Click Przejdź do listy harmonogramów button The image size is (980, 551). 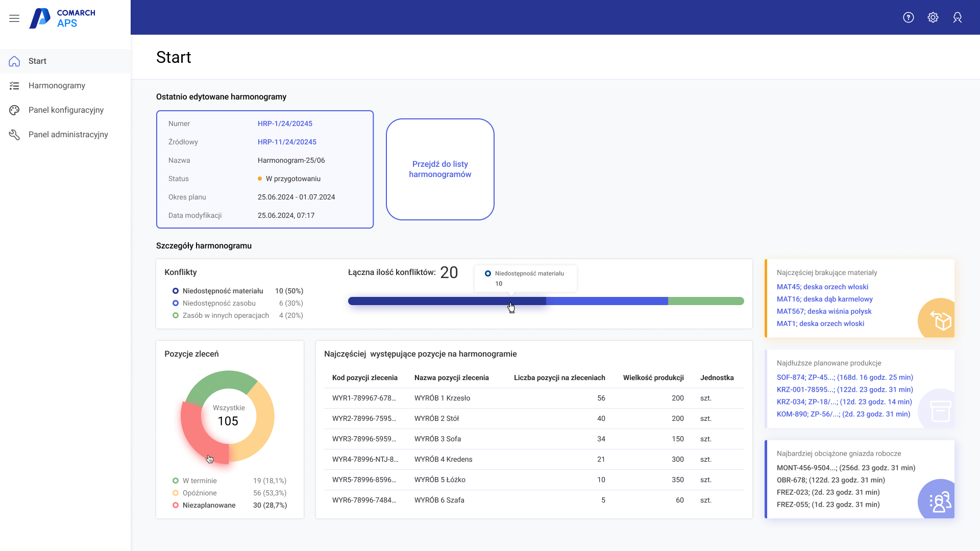coord(440,169)
